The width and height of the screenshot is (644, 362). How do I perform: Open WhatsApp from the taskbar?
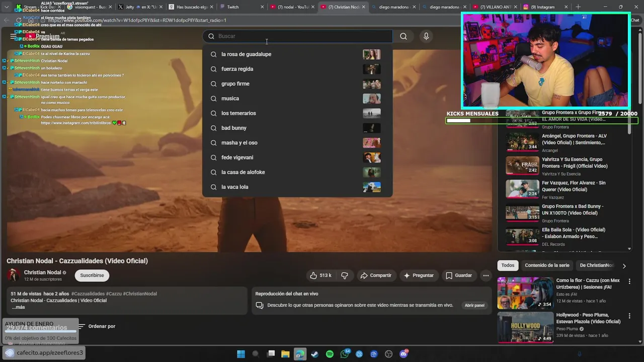click(345, 354)
